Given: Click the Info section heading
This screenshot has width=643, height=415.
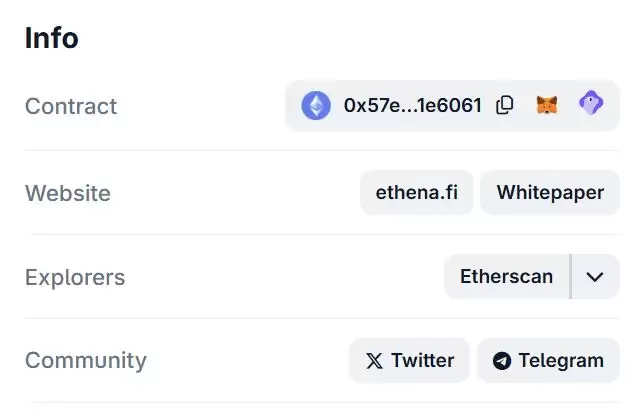Looking at the screenshot, I should click(x=52, y=38).
